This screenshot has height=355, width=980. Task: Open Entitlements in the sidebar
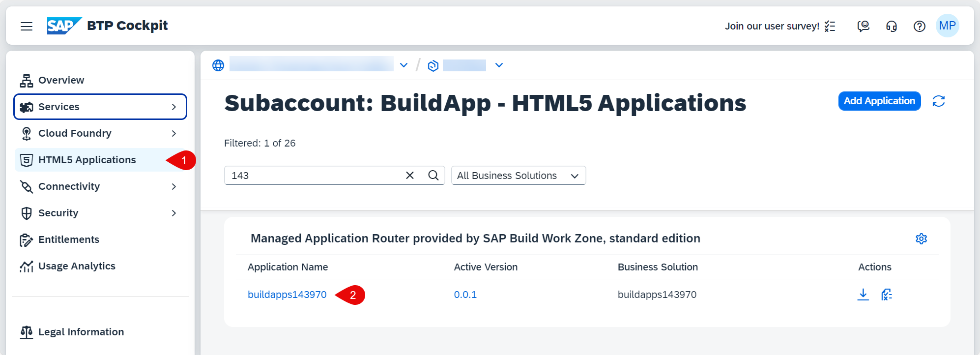pos(100,239)
